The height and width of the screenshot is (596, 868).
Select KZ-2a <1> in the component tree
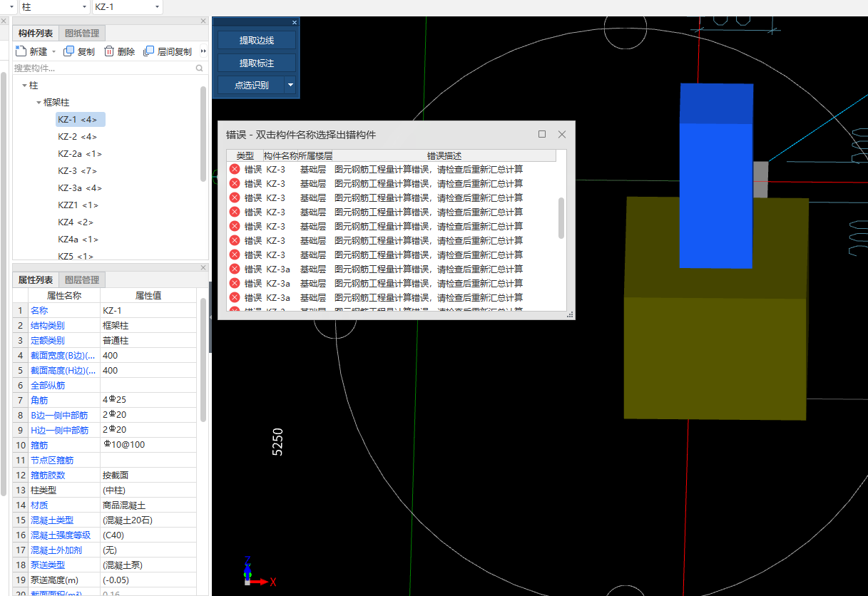coord(80,154)
